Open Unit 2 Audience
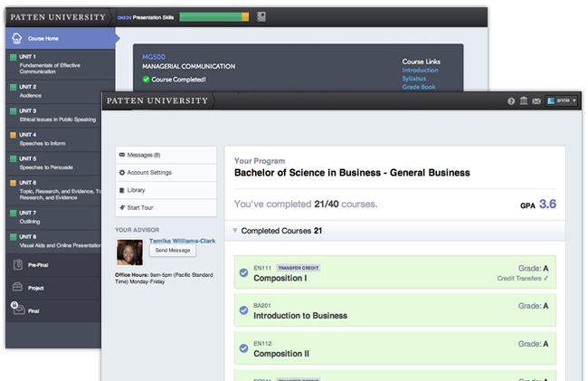Screen dimensions: 588x381 (53, 91)
